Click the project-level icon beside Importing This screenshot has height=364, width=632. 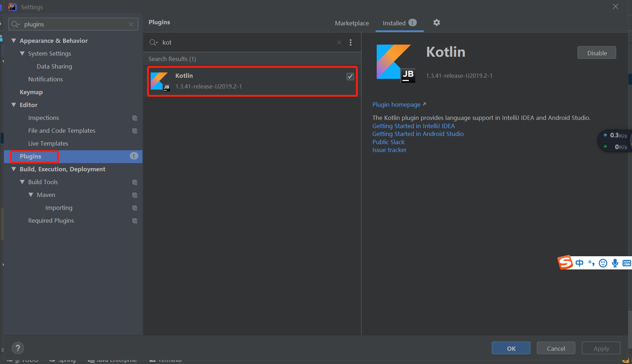(x=135, y=208)
